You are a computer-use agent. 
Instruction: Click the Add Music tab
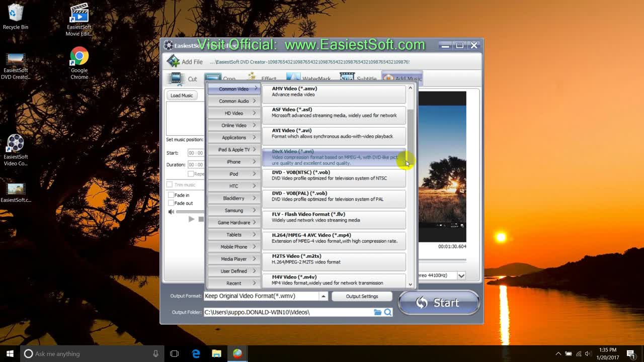(402, 78)
